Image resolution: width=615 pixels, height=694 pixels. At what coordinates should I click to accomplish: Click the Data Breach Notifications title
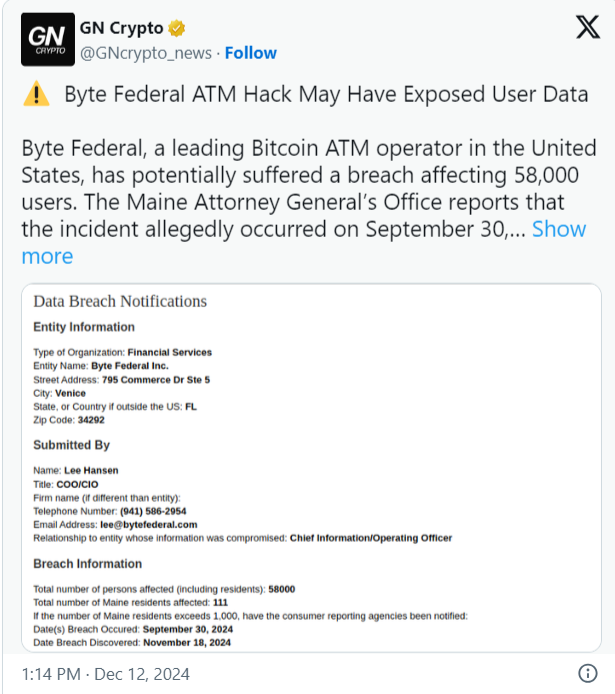tap(120, 301)
